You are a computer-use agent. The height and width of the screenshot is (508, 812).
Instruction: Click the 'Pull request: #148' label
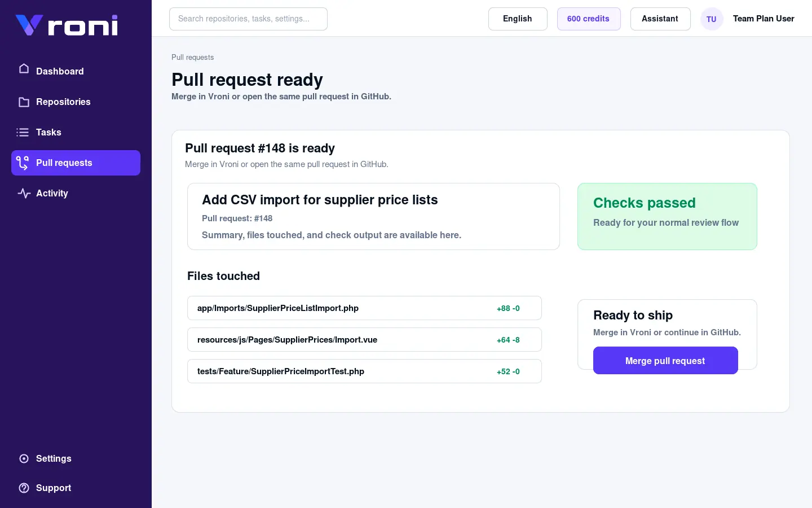(x=237, y=218)
